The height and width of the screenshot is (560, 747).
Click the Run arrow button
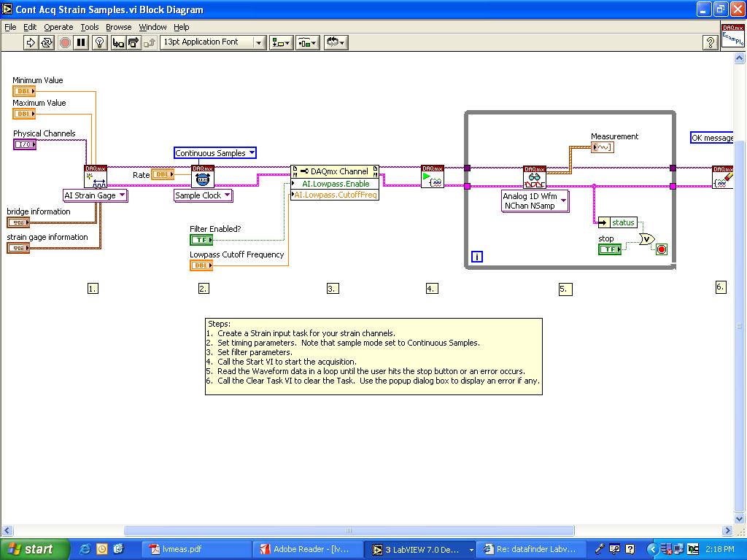click(x=31, y=42)
